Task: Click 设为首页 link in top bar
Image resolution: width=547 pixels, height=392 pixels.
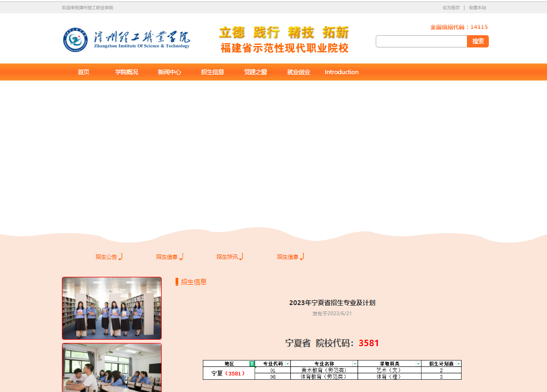Action: 451,7
